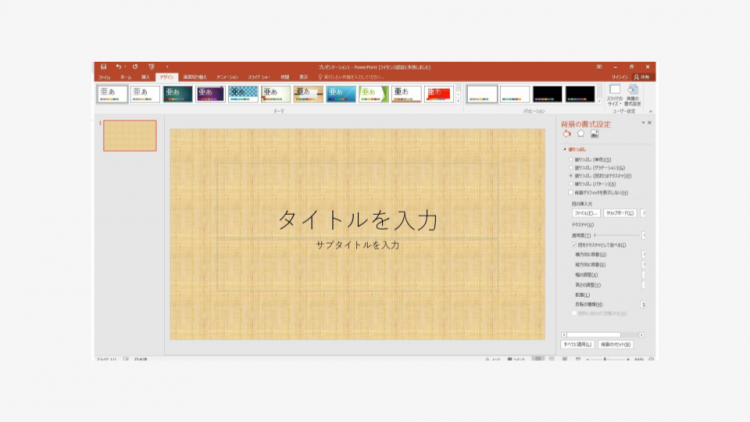Image resolution: width=750 pixels, height=422 pixels.
Task: Choose 塗りつぶし (グラデーション) gradient fill radio
Action: pos(571,168)
